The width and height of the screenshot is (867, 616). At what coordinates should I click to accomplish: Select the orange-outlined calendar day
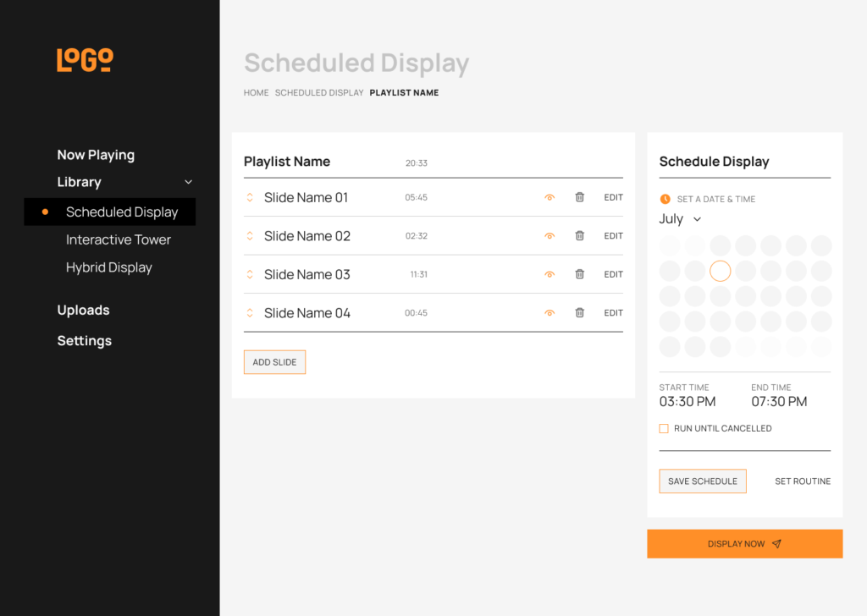(x=720, y=271)
